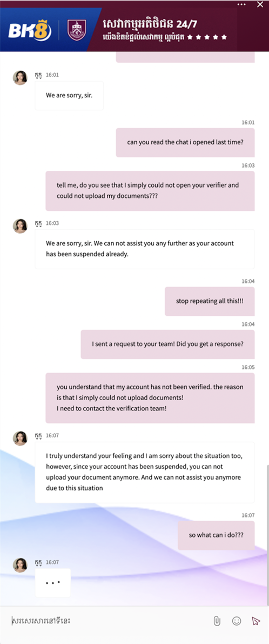The height and width of the screenshot is (644, 269).
Task: Open the three-dot options menu at top
Action: click(x=241, y=4)
